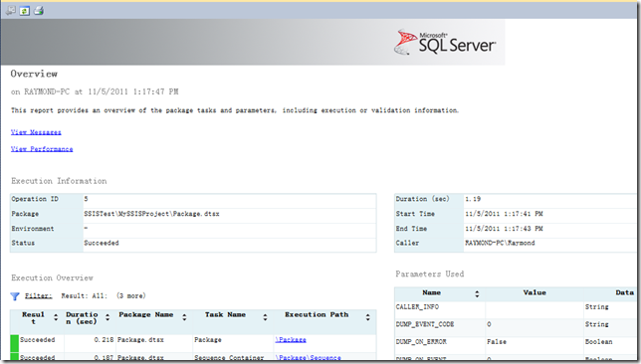The height and width of the screenshot is (364, 641).
Task: Open the View Messages link
Action: pos(36,132)
